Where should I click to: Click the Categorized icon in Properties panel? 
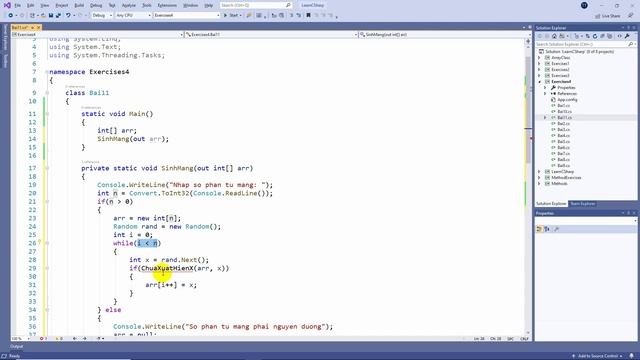(539, 229)
